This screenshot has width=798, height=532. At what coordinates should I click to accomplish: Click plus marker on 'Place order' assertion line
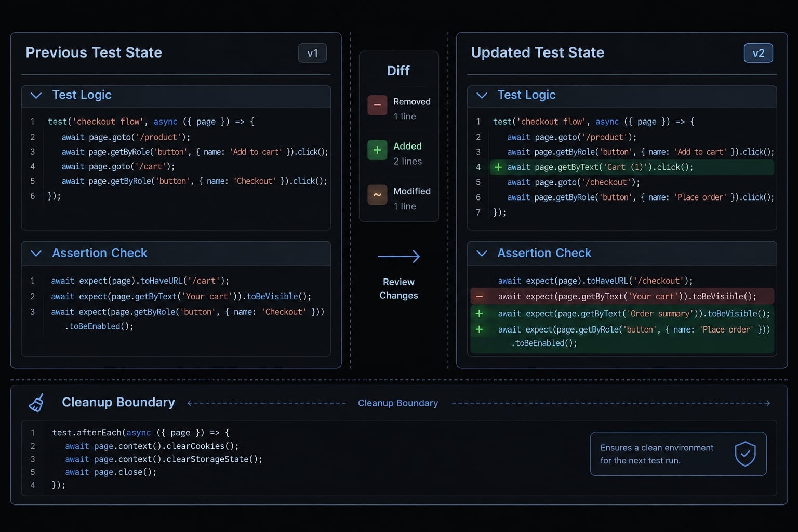[x=479, y=329]
